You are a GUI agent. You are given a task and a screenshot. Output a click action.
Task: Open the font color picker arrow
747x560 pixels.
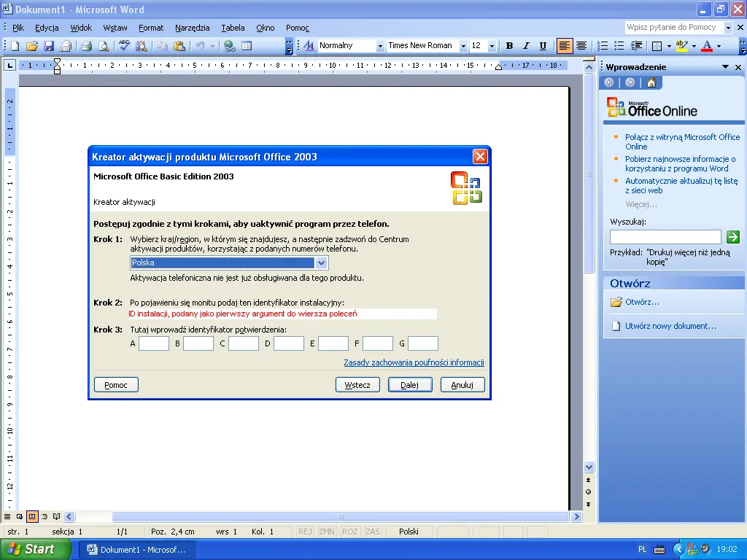pyautogui.click(x=719, y=46)
